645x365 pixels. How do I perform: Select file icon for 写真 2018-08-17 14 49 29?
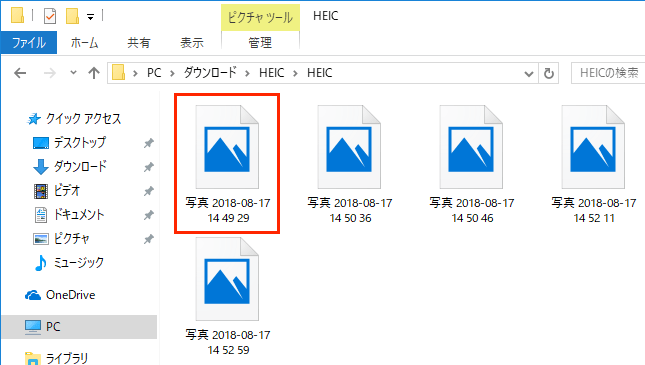pos(227,147)
